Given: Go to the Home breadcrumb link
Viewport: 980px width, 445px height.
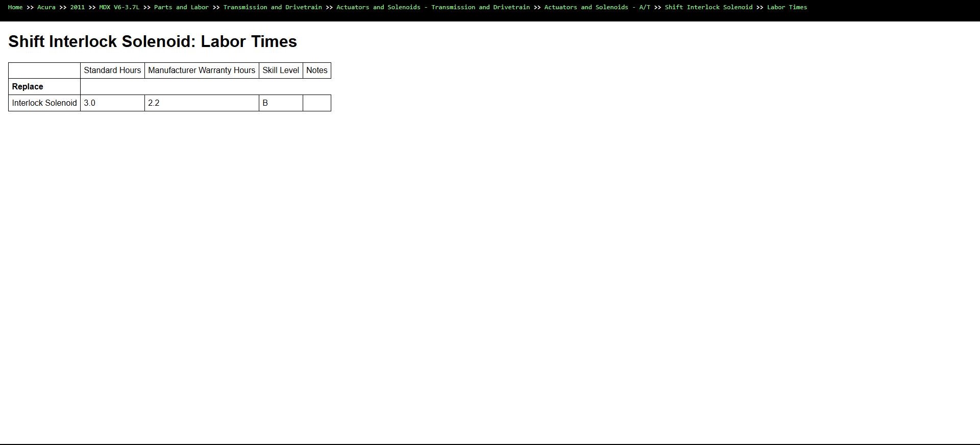Looking at the screenshot, I should (15, 7).
